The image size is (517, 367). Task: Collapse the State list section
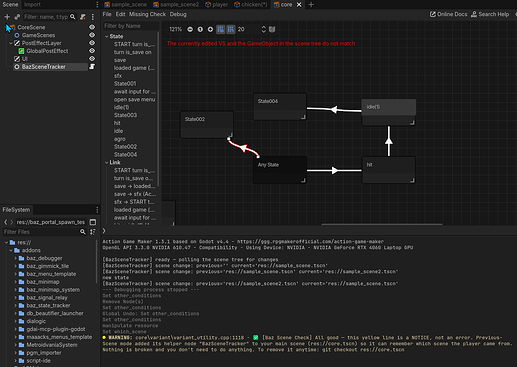[107, 36]
